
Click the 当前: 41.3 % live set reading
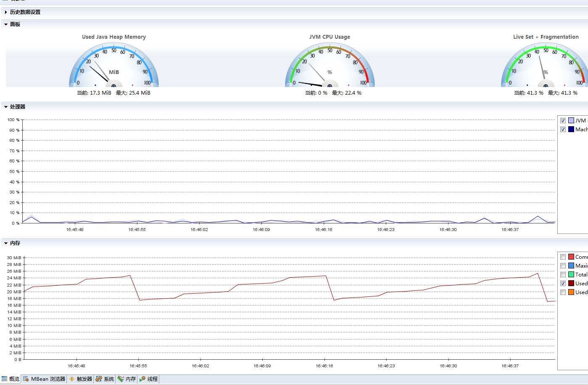pos(529,93)
